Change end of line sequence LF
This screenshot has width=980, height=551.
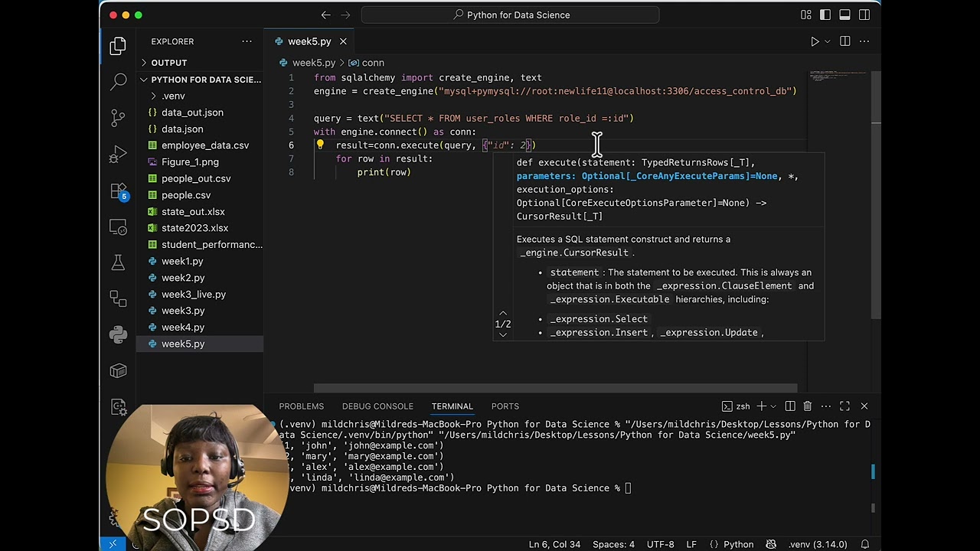(691, 544)
